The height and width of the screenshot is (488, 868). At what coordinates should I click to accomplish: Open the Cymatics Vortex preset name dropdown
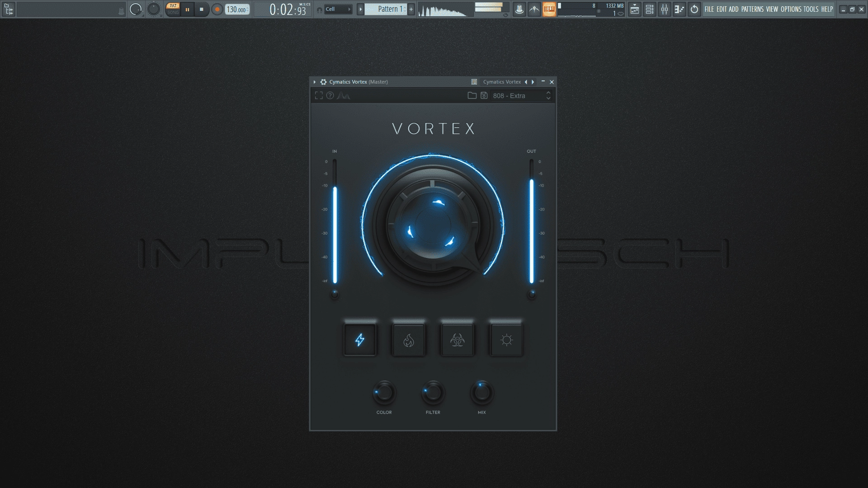pyautogui.click(x=502, y=82)
